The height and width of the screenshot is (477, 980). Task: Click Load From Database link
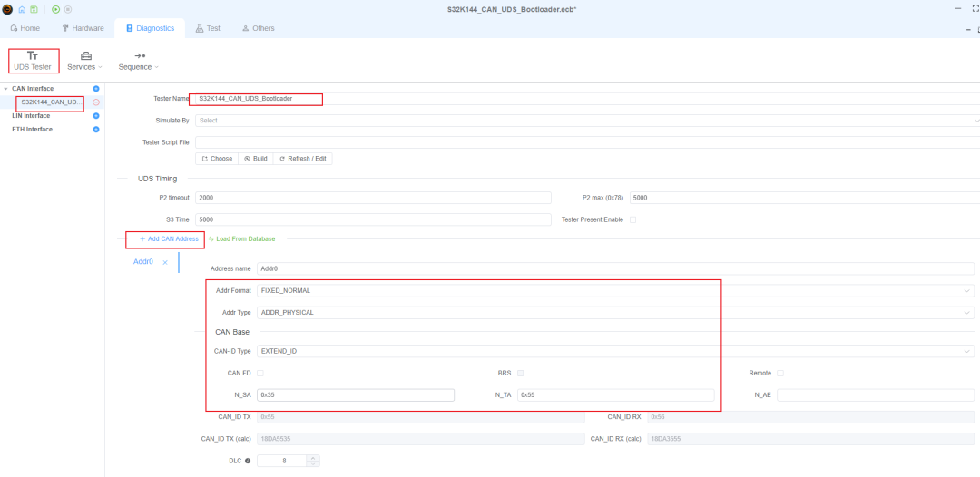[x=241, y=238]
